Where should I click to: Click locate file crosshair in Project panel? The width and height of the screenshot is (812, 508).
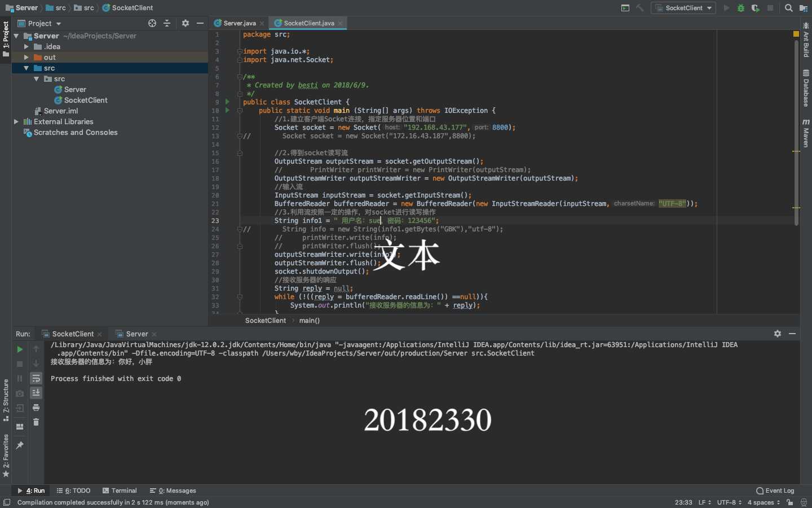(x=152, y=23)
